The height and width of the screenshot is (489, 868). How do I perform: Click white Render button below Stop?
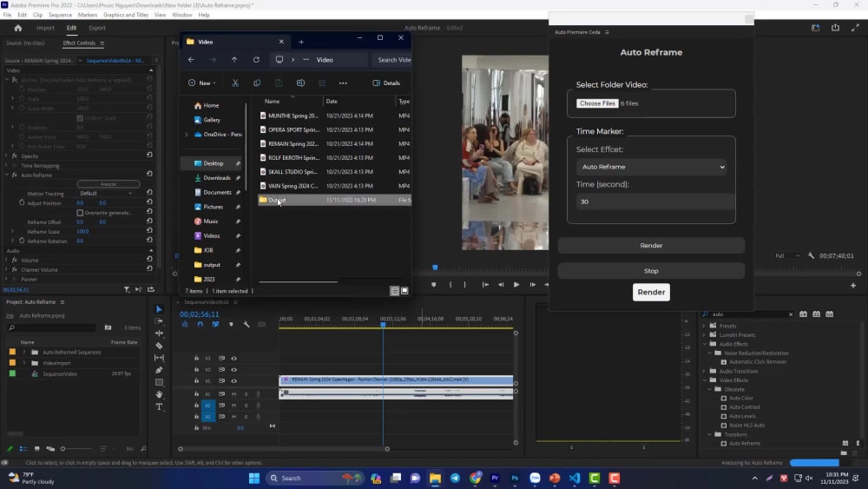click(x=651, y=293)
